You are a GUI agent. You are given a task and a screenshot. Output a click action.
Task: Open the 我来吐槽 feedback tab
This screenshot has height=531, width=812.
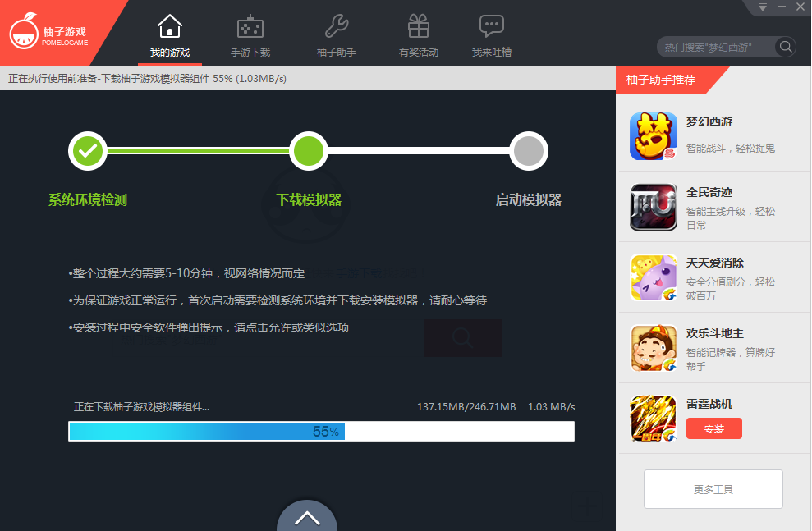coord(492,36)
